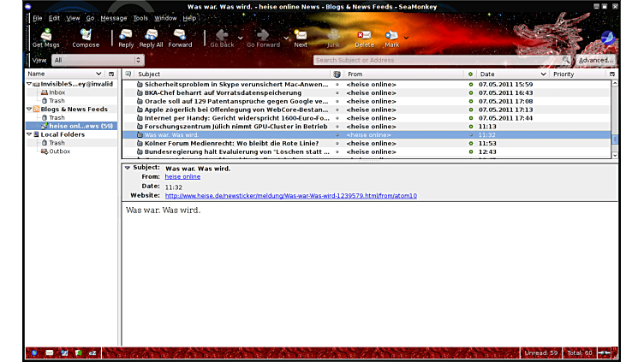The height and width of the screenshot is (362, 644).
Task: Click the Advanced... search button
Action: (x=595, y=61)
